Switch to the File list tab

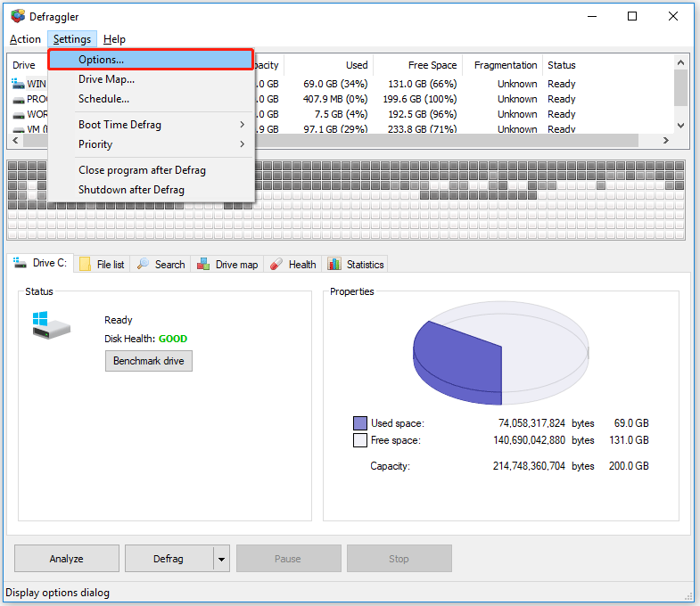(x=103, y=264)
